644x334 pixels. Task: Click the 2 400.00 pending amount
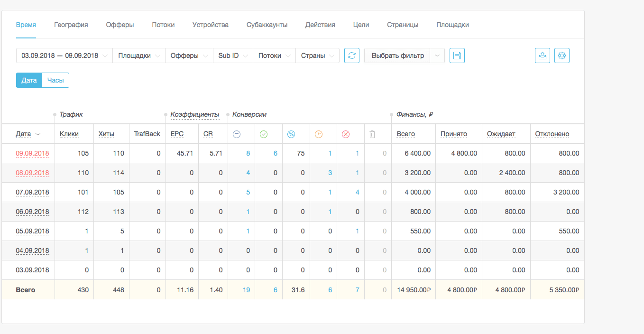(x=512, y=173)
